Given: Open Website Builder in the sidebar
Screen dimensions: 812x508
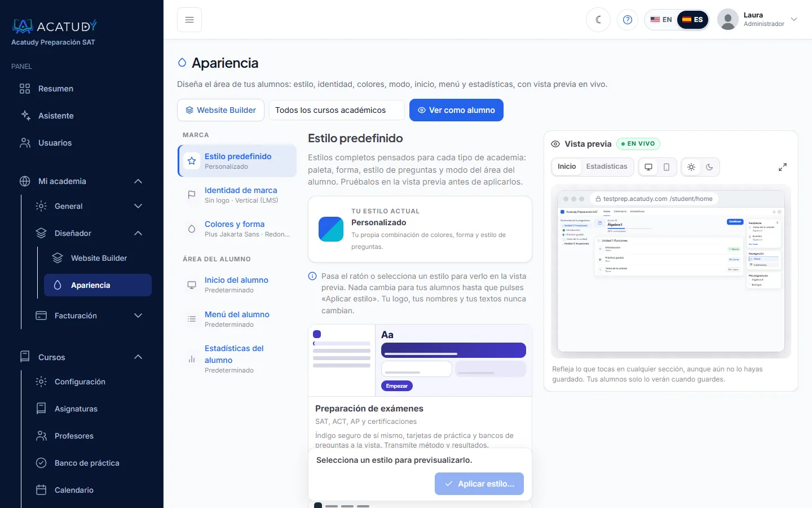Looking at the screenshot, I should click(x=98, y=258).
